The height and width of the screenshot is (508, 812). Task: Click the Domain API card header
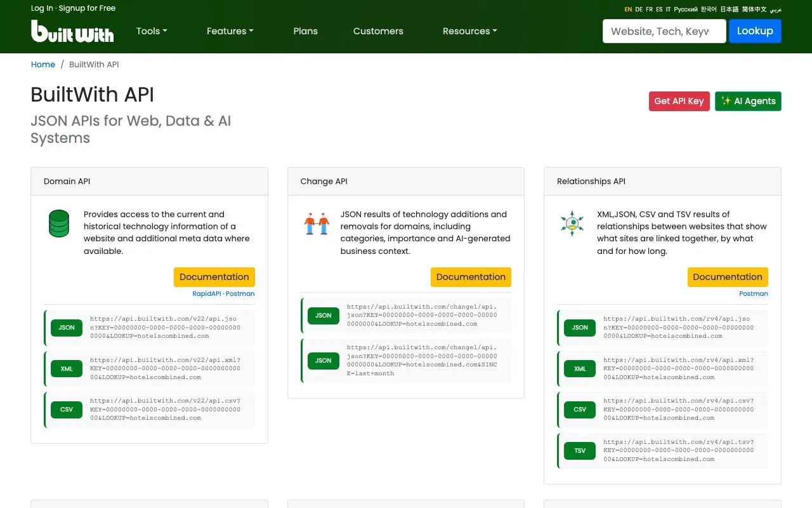coord(149,182)
